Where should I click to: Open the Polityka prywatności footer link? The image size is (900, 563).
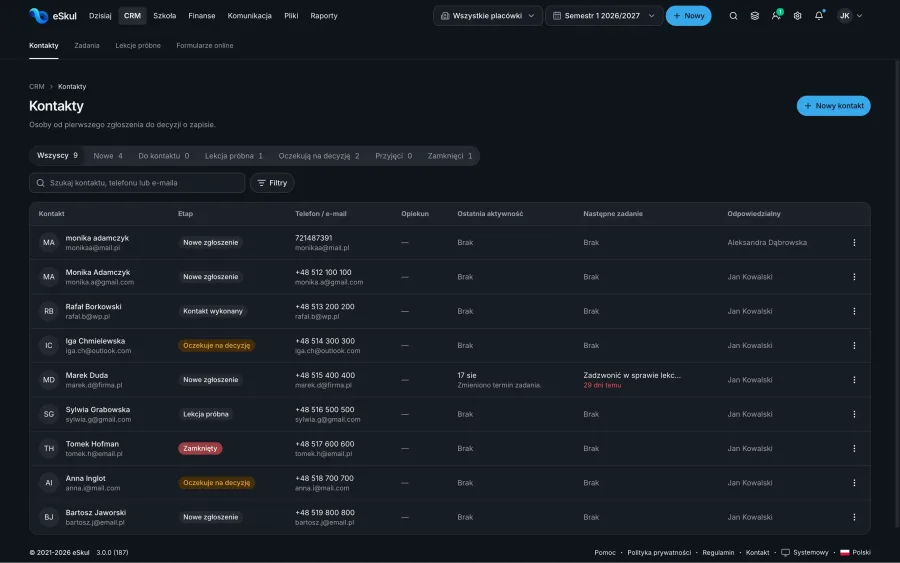[659, 553]
